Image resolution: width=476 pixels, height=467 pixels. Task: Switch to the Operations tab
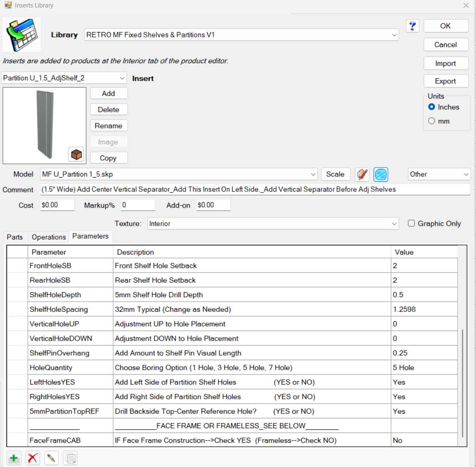click(49, 237)
